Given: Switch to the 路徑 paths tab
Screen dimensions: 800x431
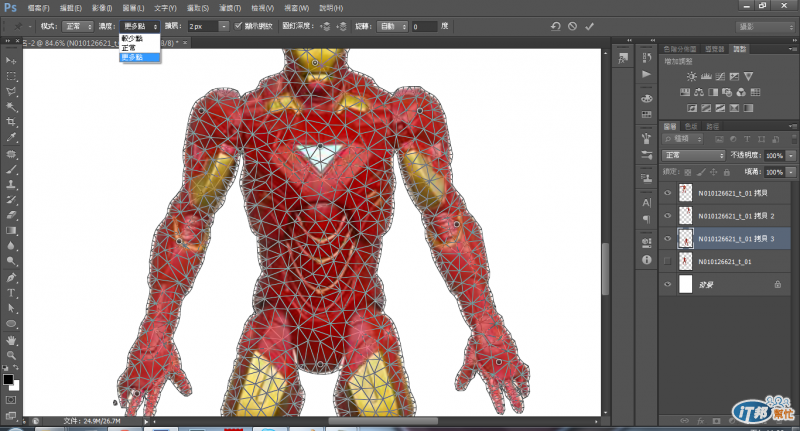Looking at the screenshot, I should tap(713, 126).
